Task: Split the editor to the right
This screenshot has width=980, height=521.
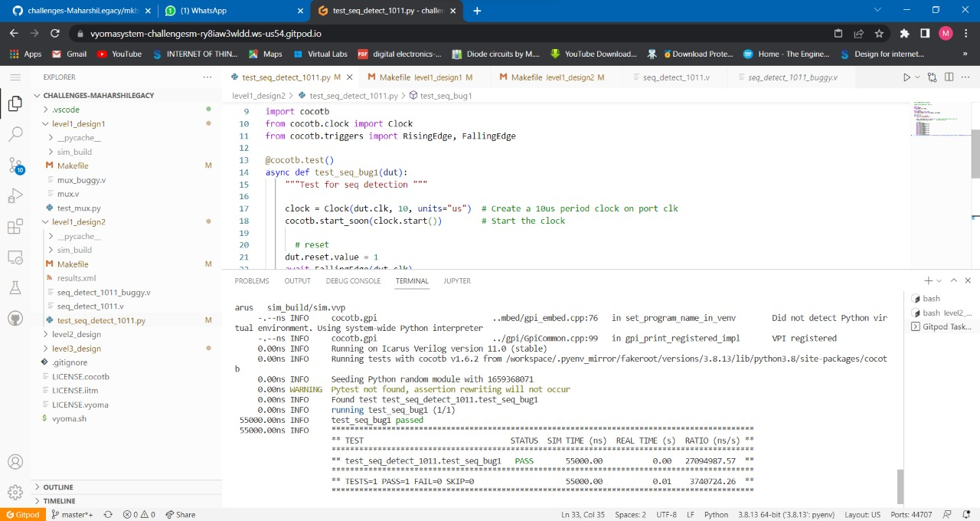Action: click(x=949, y=77)
